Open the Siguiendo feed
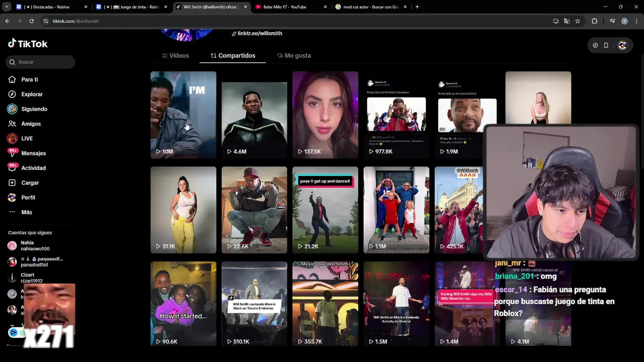 [x=28, y=109]
